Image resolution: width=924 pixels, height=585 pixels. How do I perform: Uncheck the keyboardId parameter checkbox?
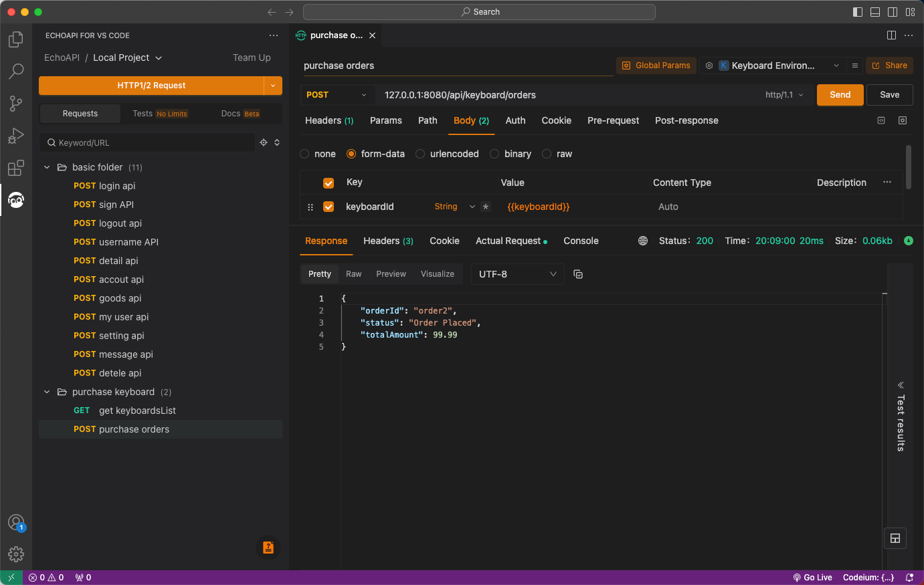[x=329, y=207]
